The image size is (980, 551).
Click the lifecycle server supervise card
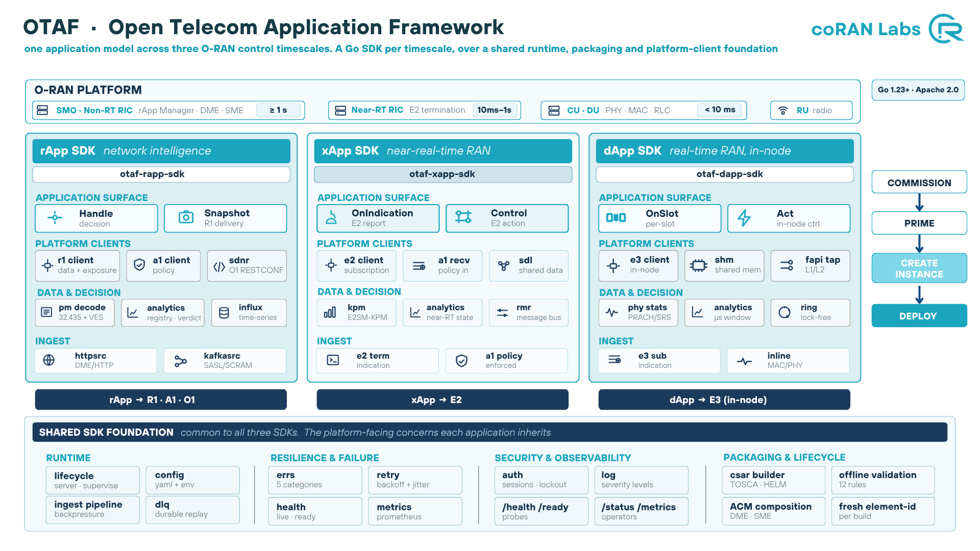coord(92,480)
